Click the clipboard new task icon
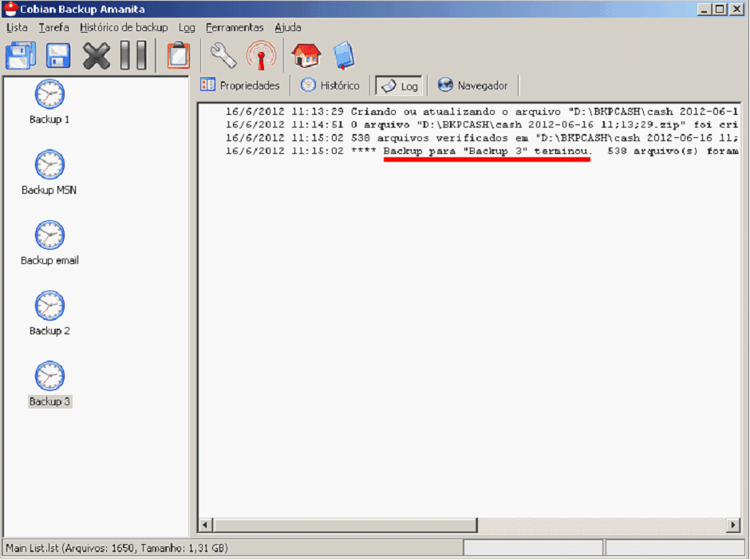 click(x=178, y=56)
